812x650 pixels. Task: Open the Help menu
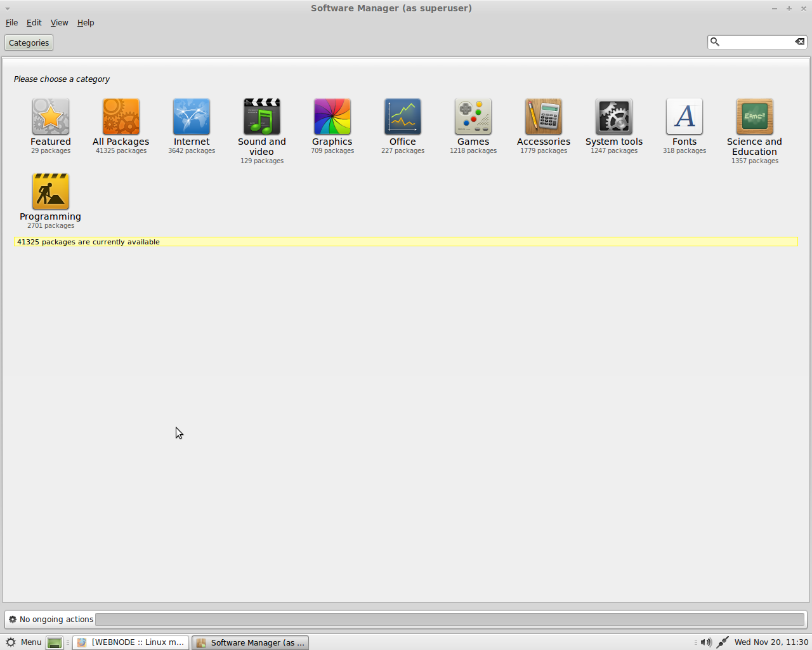tap(86, 23)
